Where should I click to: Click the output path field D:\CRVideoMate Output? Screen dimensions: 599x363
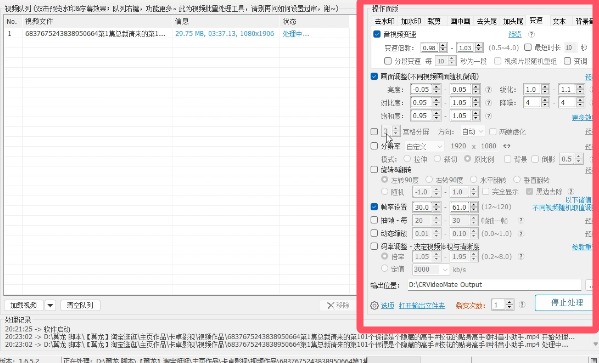[494, 285]
